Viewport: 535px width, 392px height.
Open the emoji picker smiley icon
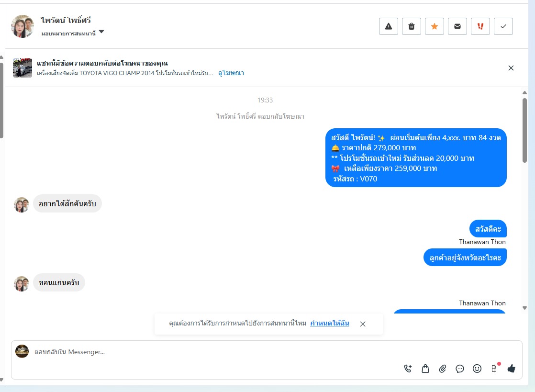tap(477, 369)
